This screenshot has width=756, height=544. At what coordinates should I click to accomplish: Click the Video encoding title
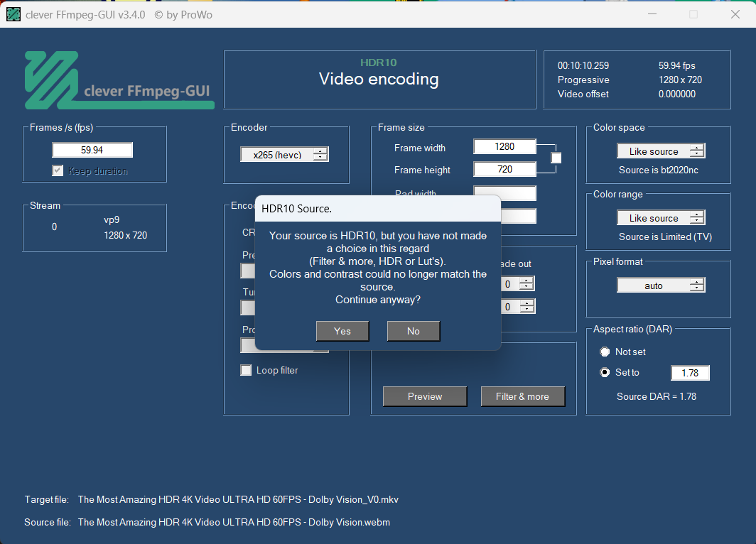point(379,79)
